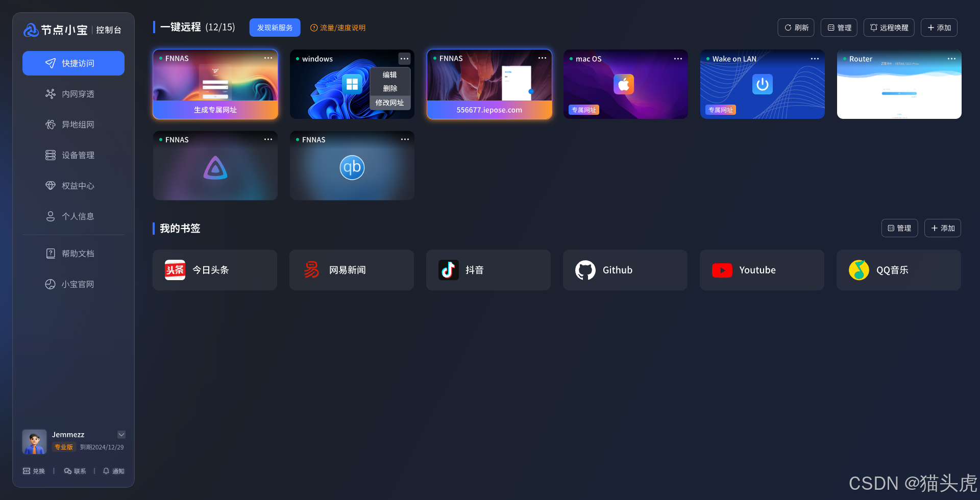Click the Jemmezz user avatar
The image size is (980, 500).
pos(34,442)
